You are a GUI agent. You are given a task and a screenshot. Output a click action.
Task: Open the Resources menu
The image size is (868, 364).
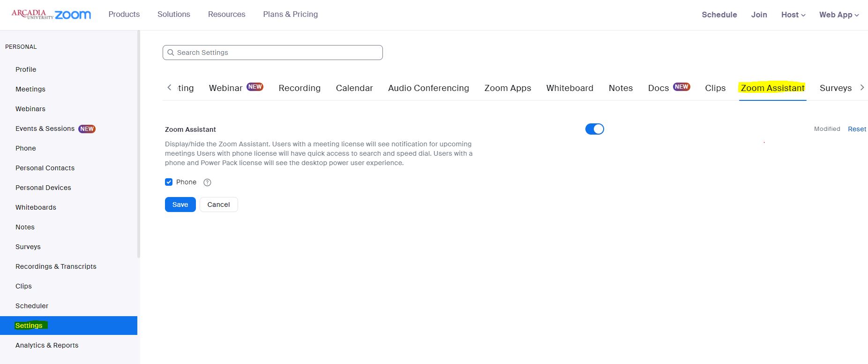click(227, 14)
